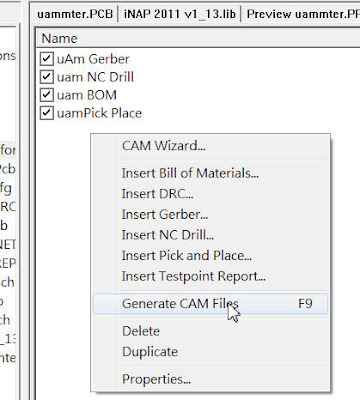Screen dimensions: 360x400
Task: Uncheck the uAm Gerber checkbox
Action: point(46,59)
